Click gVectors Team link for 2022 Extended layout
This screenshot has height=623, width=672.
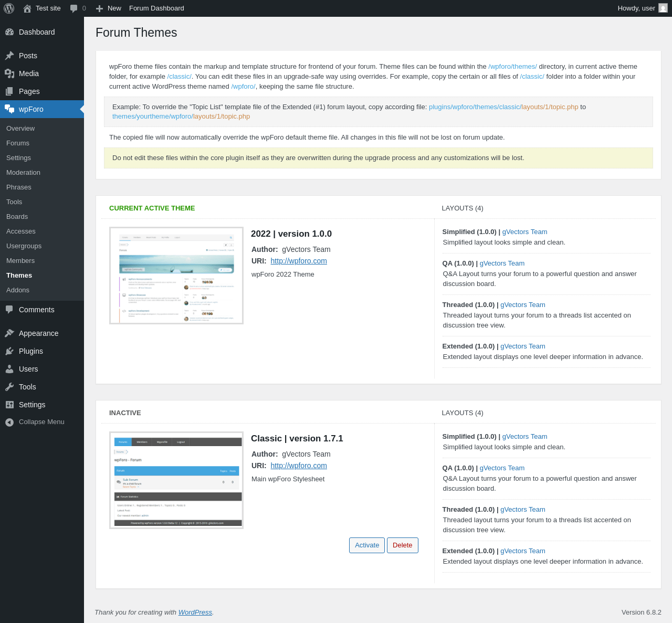[523, 346]
